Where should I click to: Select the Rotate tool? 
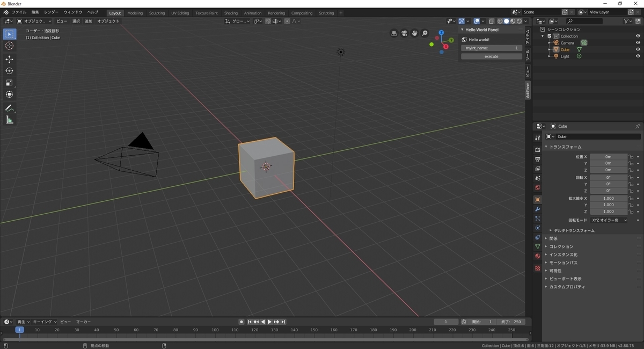[9, 71]
